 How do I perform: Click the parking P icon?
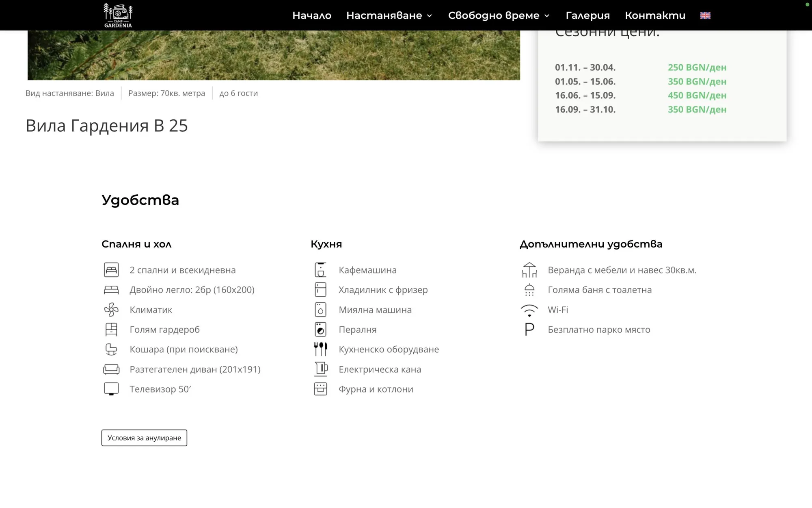coord(529,330)
